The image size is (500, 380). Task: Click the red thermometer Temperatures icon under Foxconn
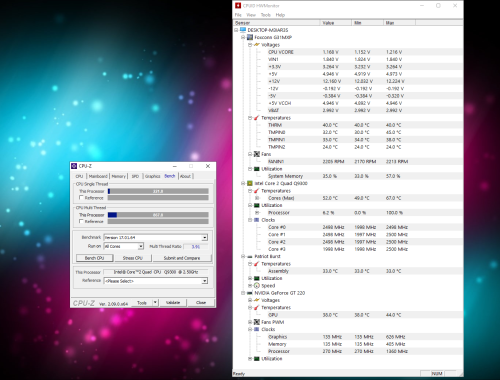(x=256, y=118)
